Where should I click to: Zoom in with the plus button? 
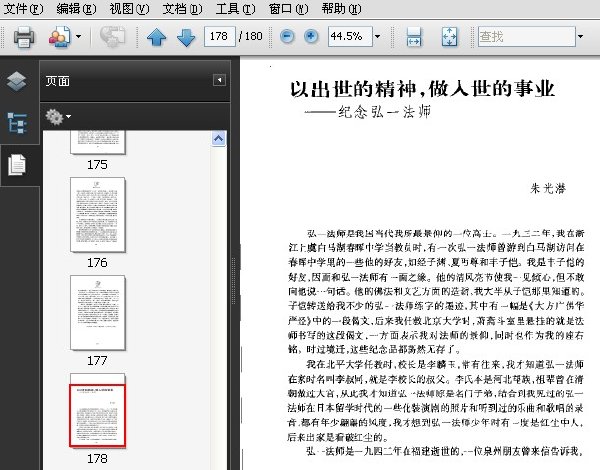tap(311, 37)
